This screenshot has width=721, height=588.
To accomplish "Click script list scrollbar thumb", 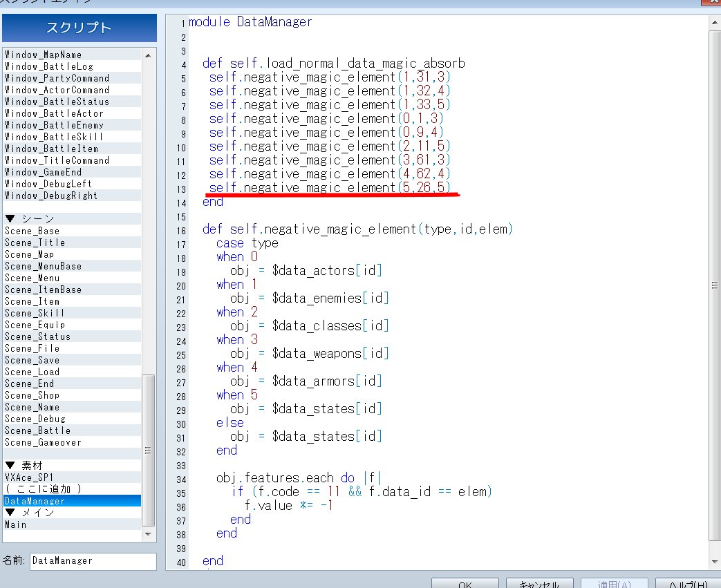I will [x=148, y=450].
